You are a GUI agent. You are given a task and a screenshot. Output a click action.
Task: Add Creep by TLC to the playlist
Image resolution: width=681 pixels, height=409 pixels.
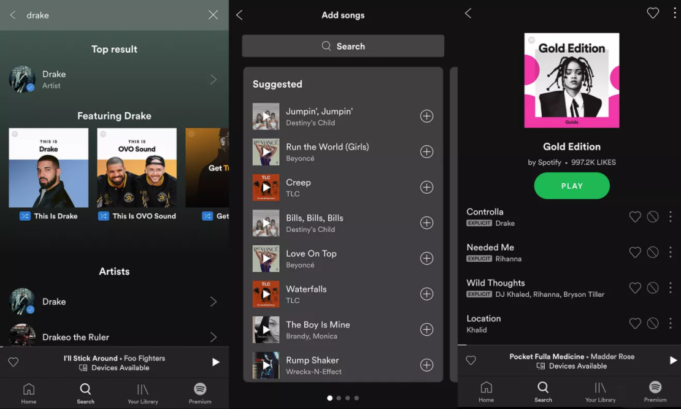click(x=426, y=188)
